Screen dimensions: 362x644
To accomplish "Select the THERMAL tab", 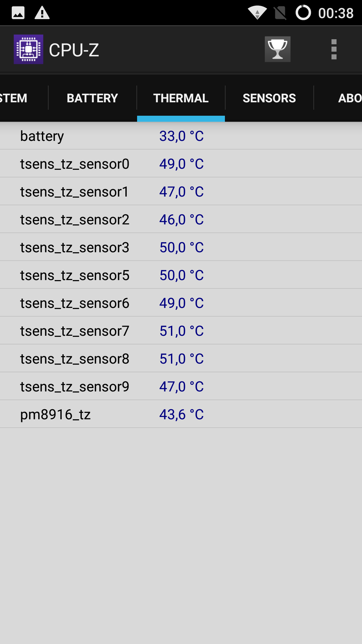I will click(x=181, y=98).
